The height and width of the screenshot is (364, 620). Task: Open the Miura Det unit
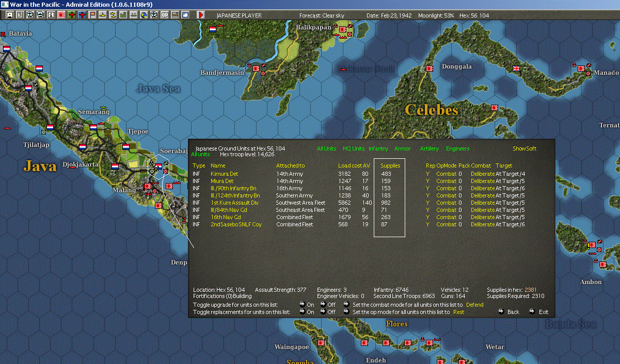click(222, 181)
